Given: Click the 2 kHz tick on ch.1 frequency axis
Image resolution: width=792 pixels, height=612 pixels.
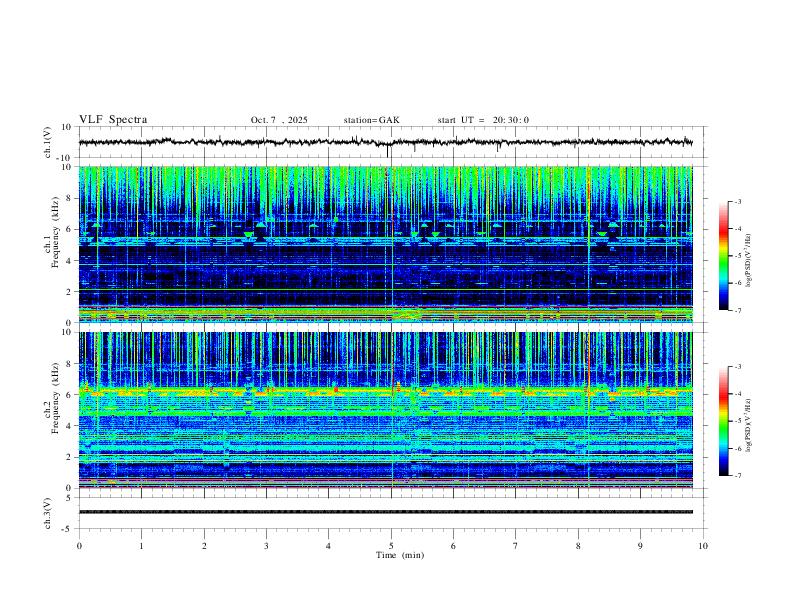Looking at the screenshot, I should pyautogui.click(x=70, y=291).
